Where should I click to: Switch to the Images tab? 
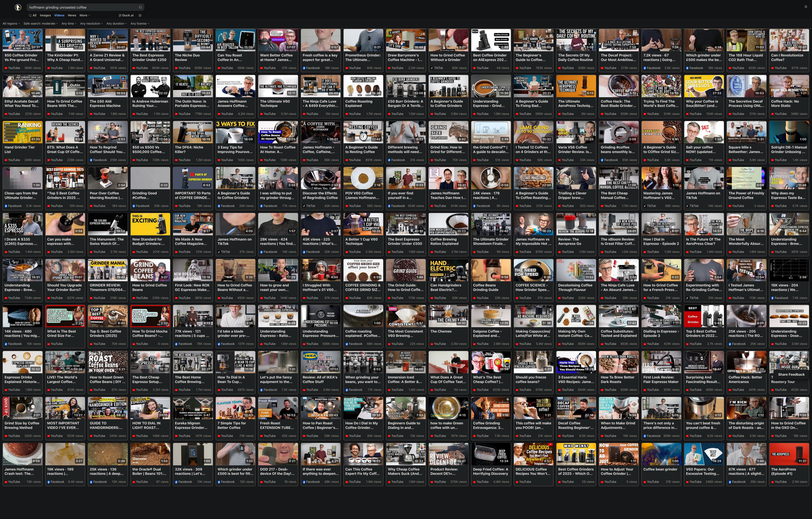point(45,15)
